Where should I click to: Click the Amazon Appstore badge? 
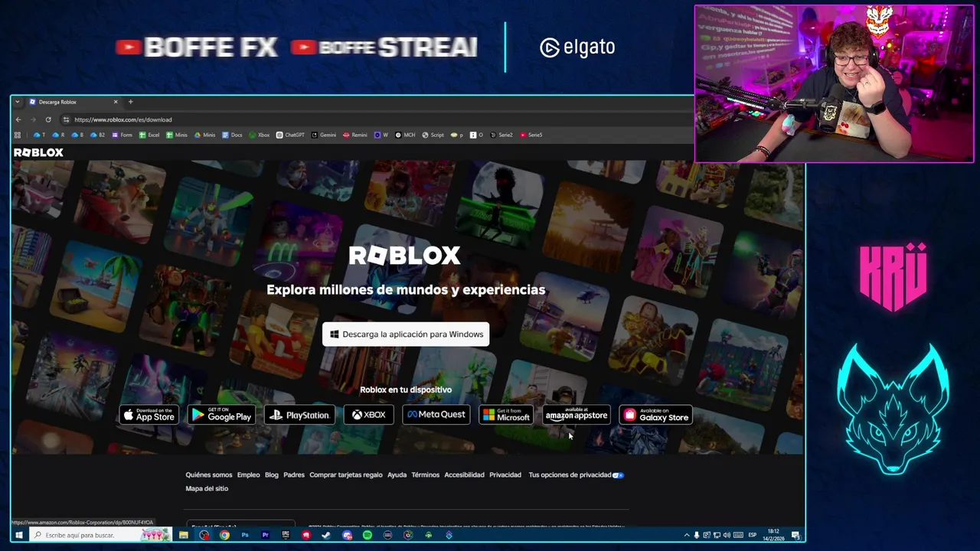coord(577,415)
